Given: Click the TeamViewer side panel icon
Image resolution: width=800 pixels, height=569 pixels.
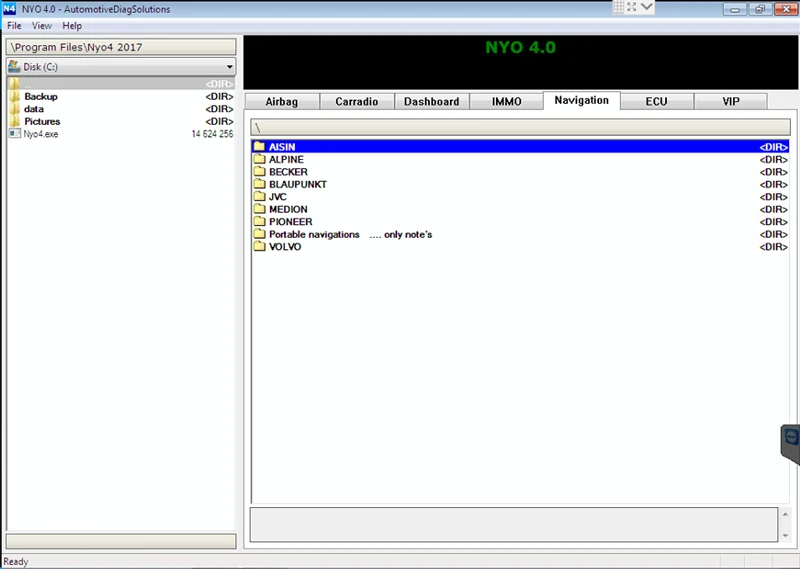Looking at the screenshot, I should point(791,437).
